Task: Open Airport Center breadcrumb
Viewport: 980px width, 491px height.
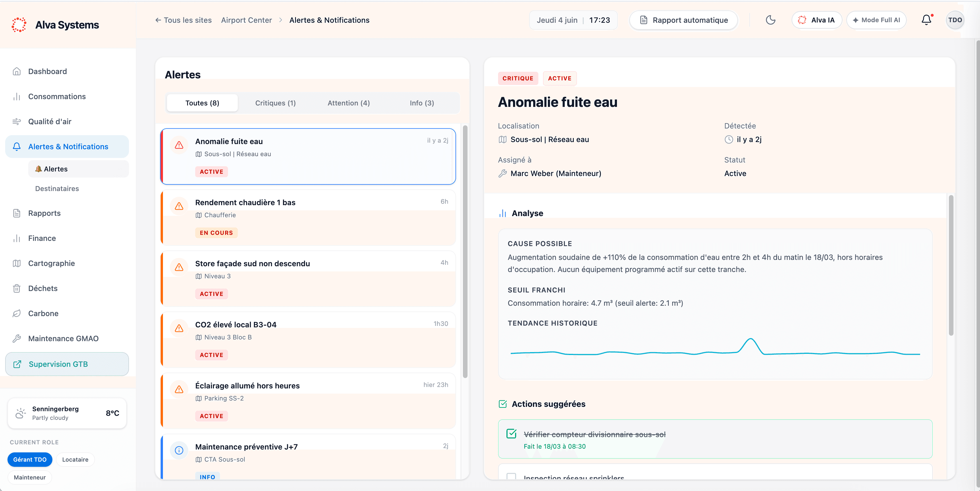Action: coord(246,20)
